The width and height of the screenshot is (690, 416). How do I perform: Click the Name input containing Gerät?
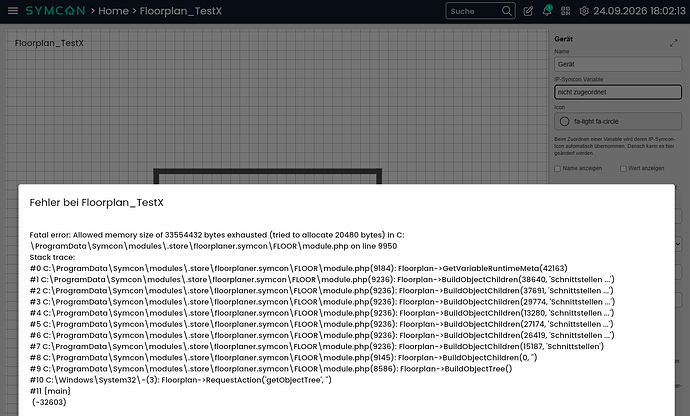618,64
